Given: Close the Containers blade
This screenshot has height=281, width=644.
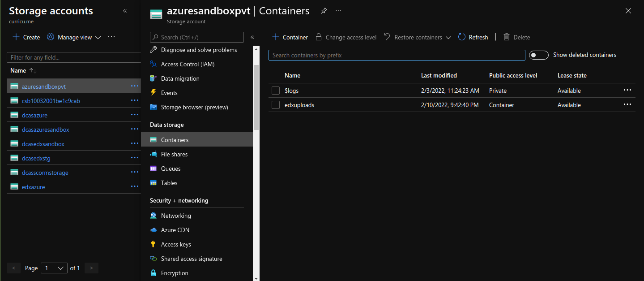Looking at the screenshot, I should click(x=628, y=11).
